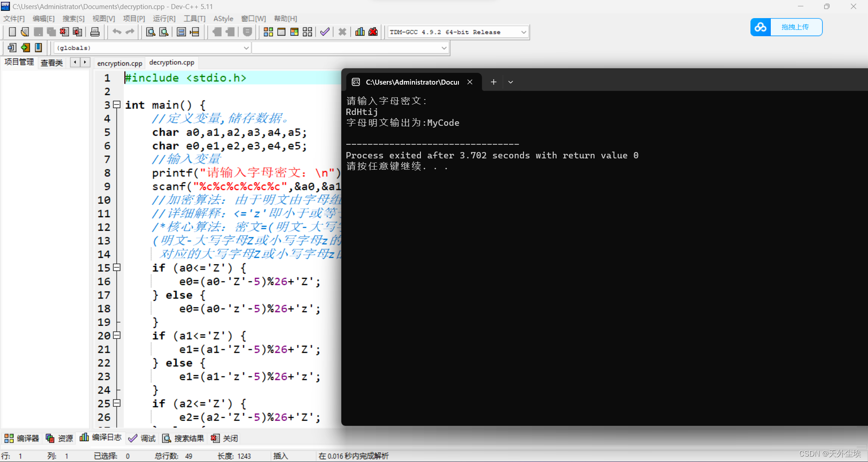Click the left scroll arrow of the panel tabs
Screen dimensions: 868x462
click(75, 62)
